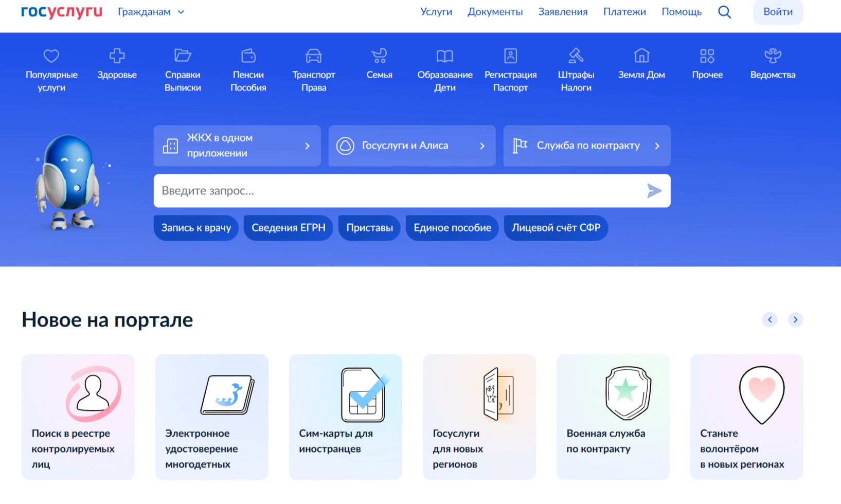The width and height of the screenshot is (841, 504).
Task: Click the search magnifier icon in header
Action: coord(724,12)
